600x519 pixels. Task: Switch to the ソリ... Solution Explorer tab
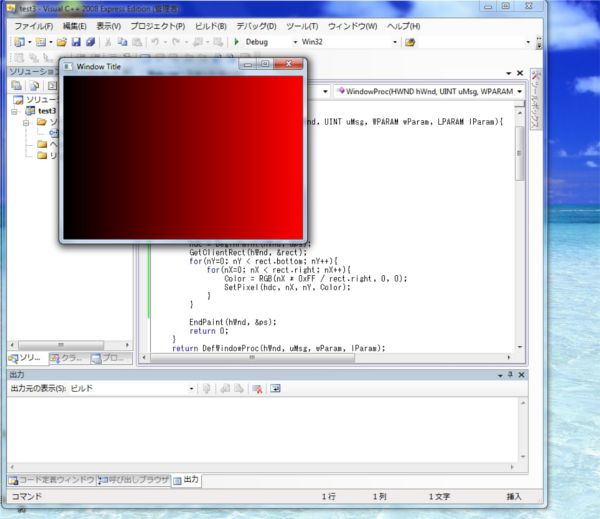tap(28, 358)
